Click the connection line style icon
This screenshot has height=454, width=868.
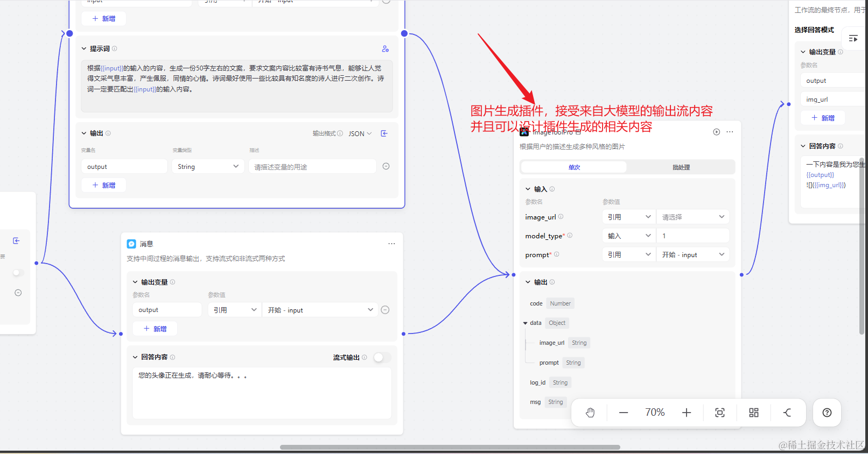(x=787, y=413)
